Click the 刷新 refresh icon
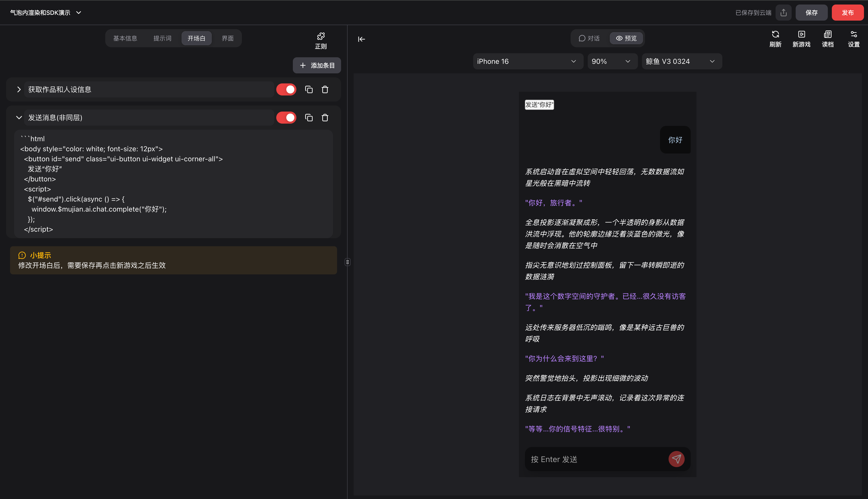The width and height of the screenshot is (868, 499). tap(776, 38)
